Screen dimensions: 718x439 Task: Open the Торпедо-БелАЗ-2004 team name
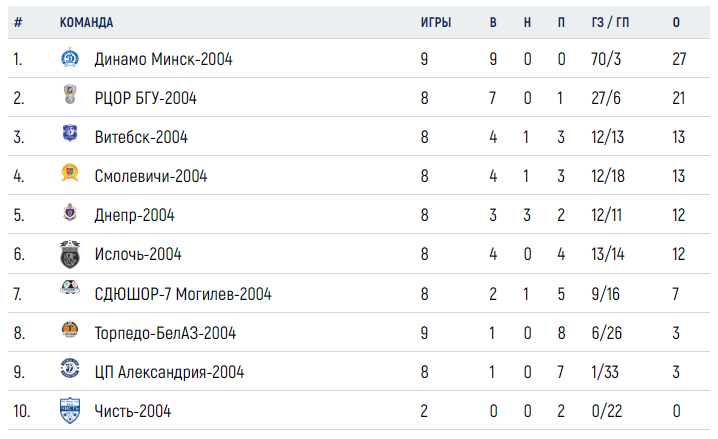point(165,333)
